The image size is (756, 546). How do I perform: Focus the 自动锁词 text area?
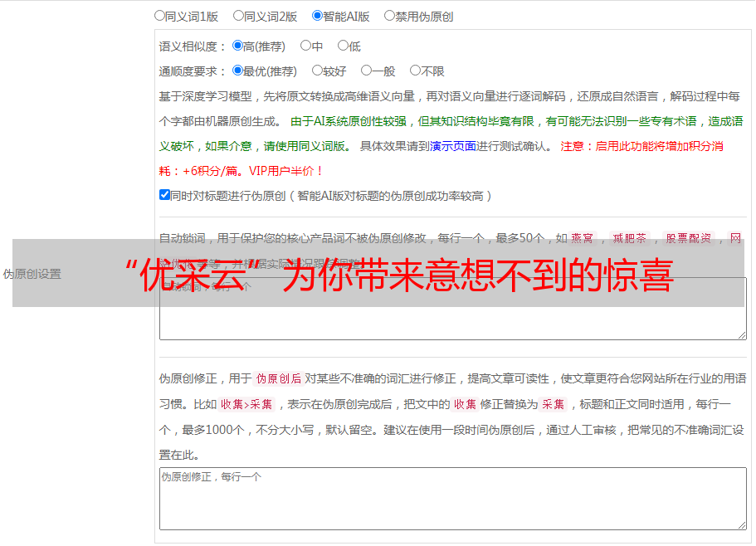coord(453,309)
